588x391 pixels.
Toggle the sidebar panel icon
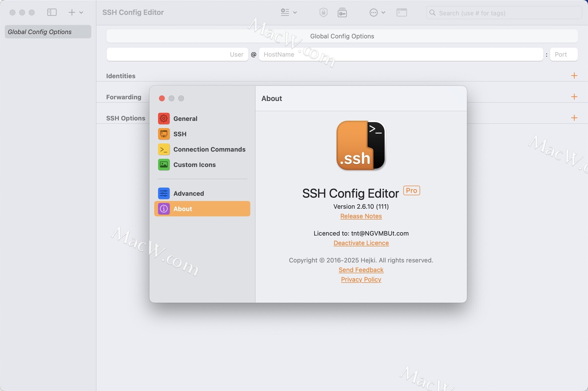tap(52, 12)
